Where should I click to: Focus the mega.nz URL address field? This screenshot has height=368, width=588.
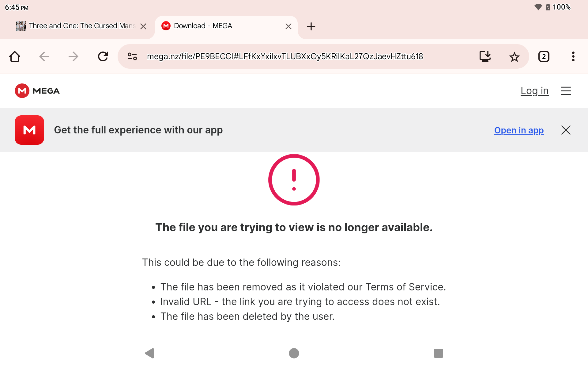pos(285,57)
